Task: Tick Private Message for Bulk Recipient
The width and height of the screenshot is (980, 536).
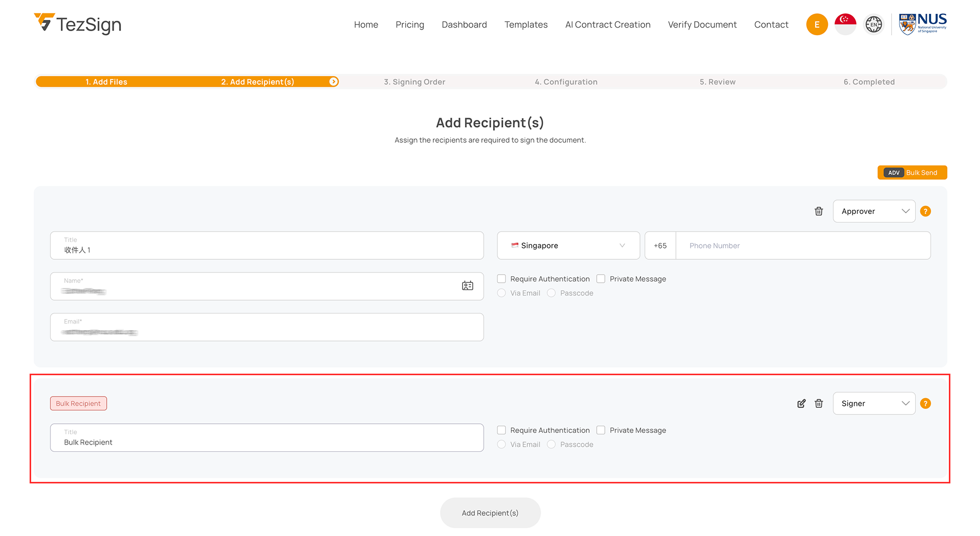Action: (x=601, y=430)
